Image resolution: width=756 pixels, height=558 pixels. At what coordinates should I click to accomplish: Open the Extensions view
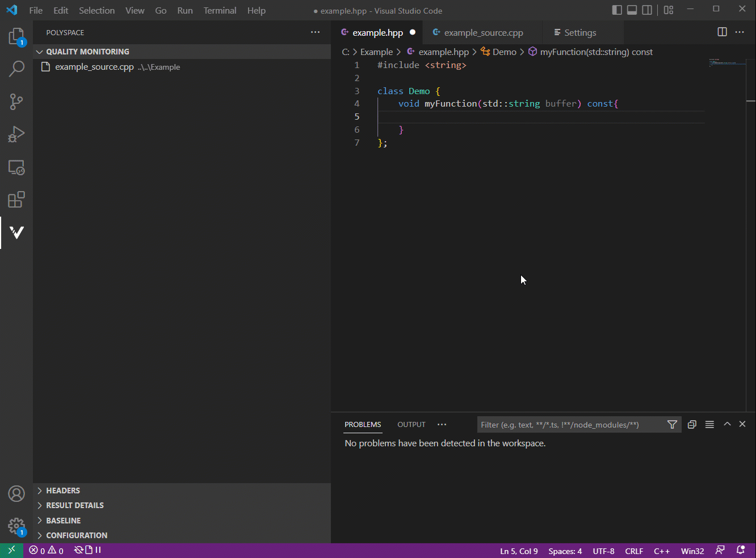click(16, 200)
